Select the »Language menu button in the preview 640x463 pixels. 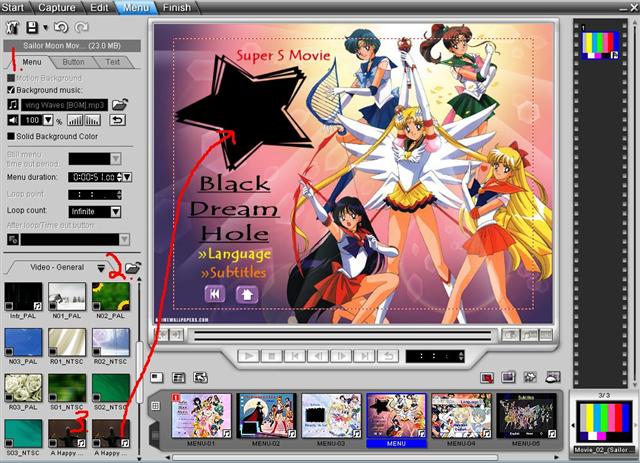click(234, 254)
